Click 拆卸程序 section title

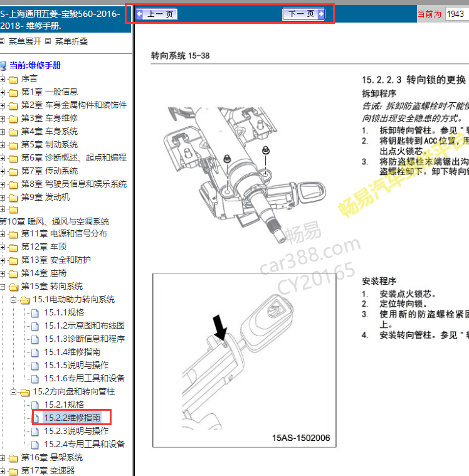click(379, 93)
